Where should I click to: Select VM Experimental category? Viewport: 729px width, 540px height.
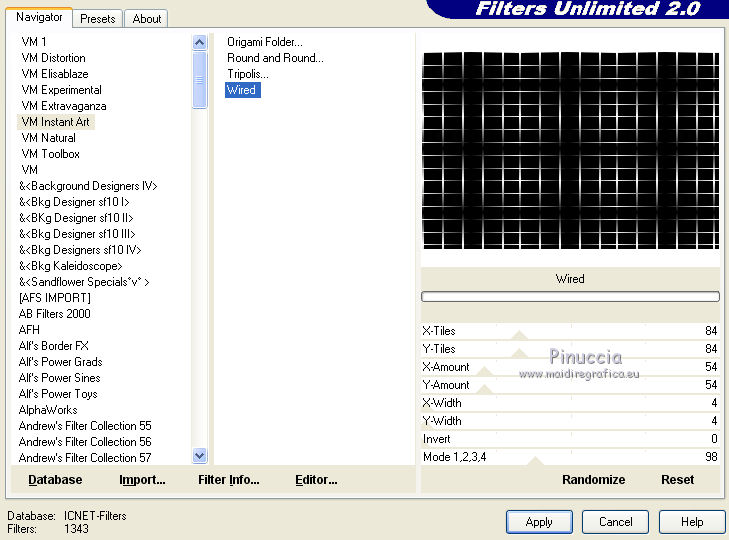(61, 90)
